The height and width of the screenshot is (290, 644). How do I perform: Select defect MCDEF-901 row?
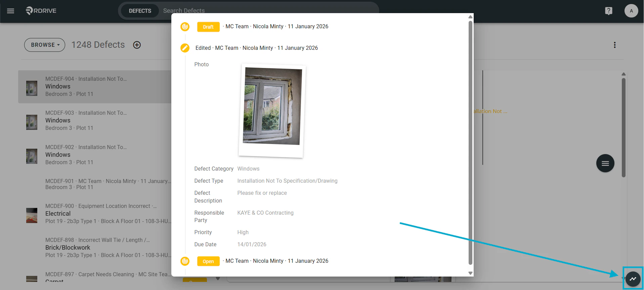tap(95, 184)
